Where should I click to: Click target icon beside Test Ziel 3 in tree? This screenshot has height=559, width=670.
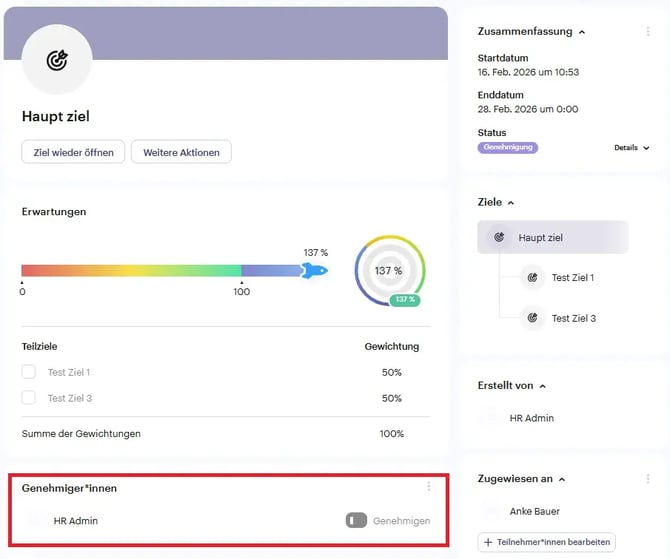[532, 318]
